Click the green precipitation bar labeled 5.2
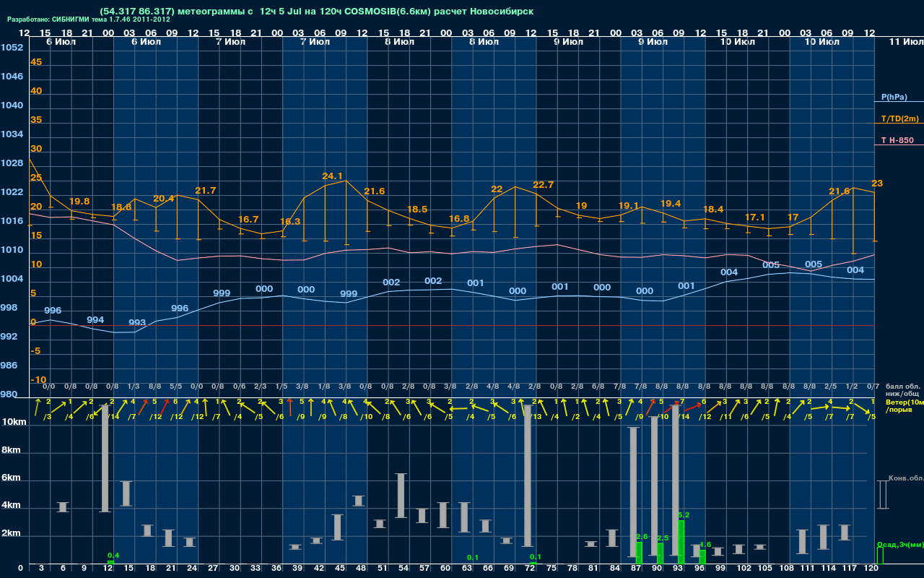Image resolution: width=924 pixels, height=578 pixels. [681, 543]
